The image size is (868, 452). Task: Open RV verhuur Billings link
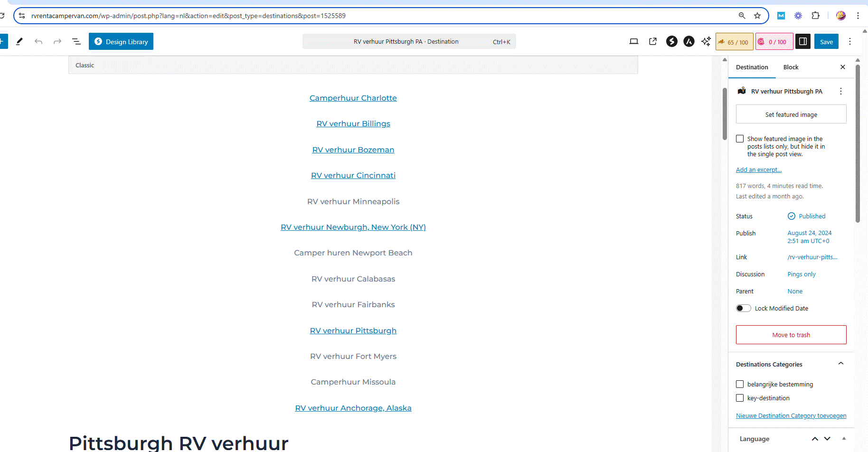(x=353, y=123)
